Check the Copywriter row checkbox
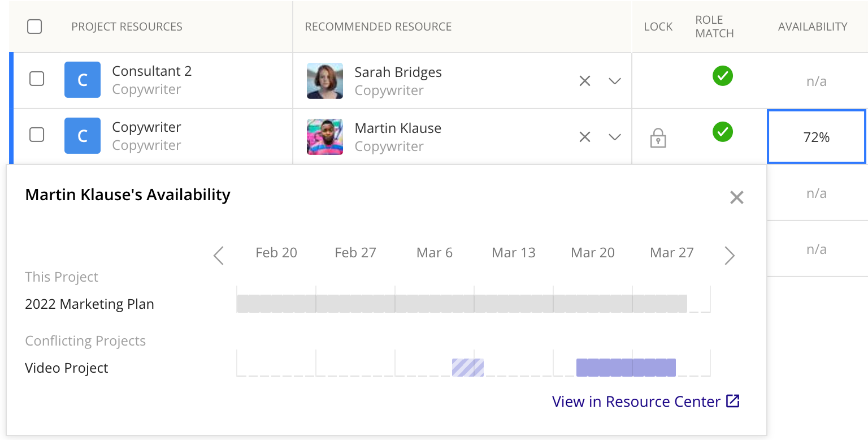Viewport: 868px width, 440px height. click(x=36, y=135)
